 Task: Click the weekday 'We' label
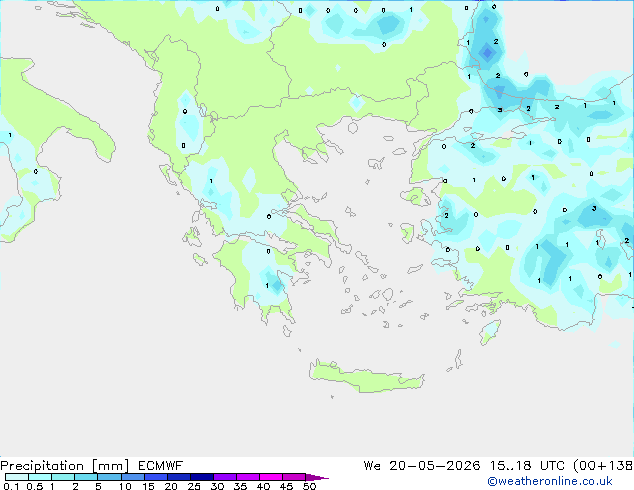pos(372,466)
